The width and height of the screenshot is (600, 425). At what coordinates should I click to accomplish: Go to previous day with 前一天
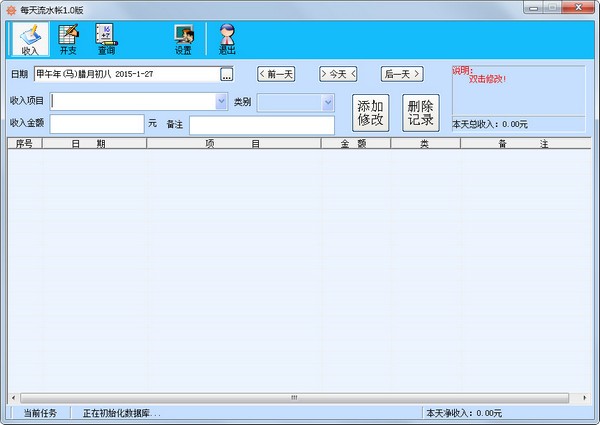[x=276, y=74]
